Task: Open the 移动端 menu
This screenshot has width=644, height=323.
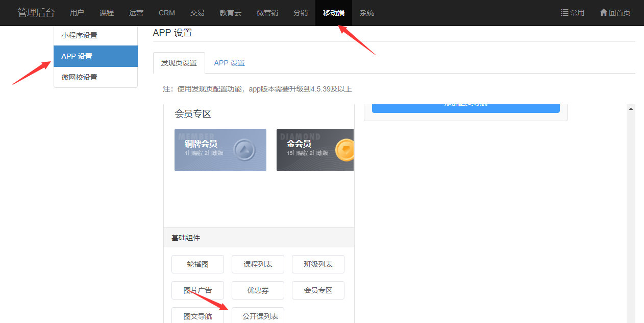Action: (333, 13)
